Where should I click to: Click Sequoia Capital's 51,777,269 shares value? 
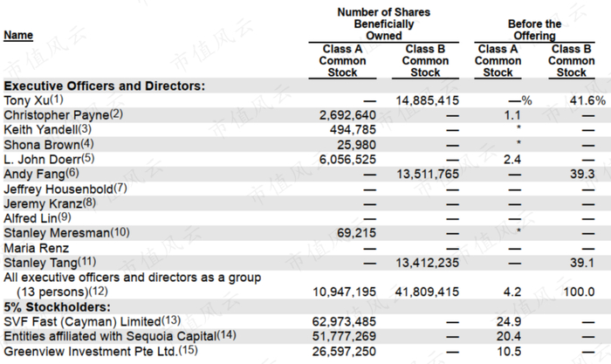tap(344, 336)
